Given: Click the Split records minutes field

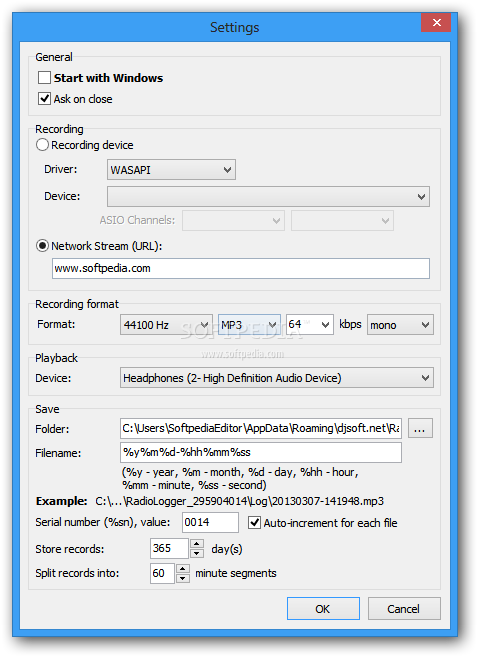Looking at the screenshot, I should [x=162, y=573].
